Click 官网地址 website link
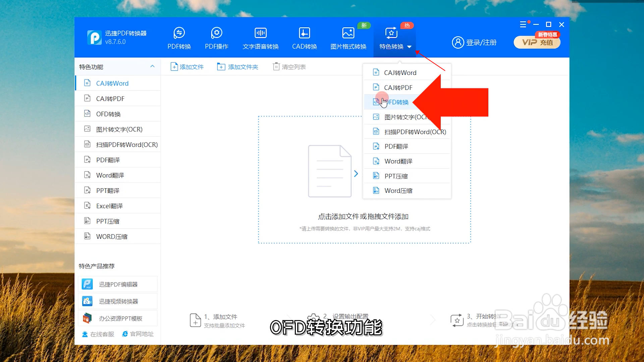 138,334
